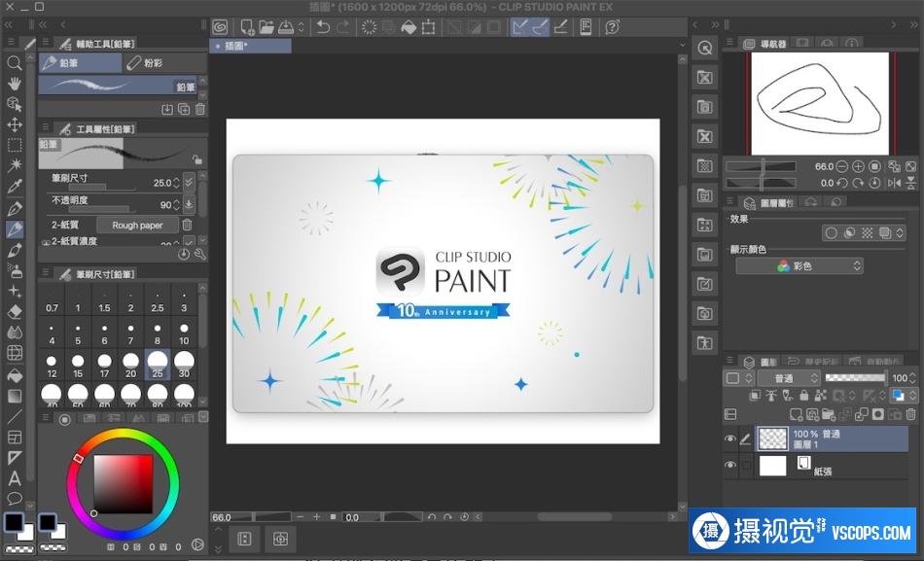Image resolution: width=924 pixels, height=561 pixels.
Task: Select the Fill bucket tool
Action: pyautogui.click(x=15, y=374)
